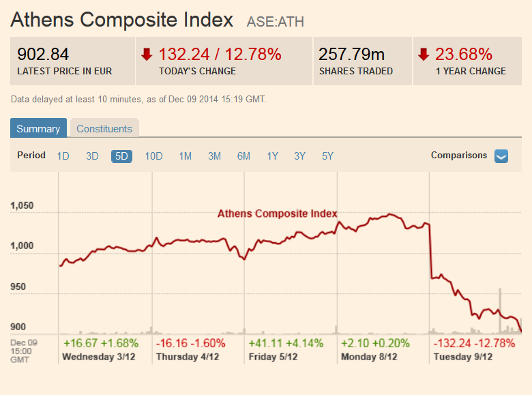Choose the 10D chart period
This screenshot has height=395, width=532.
click(x=153, y=156)
